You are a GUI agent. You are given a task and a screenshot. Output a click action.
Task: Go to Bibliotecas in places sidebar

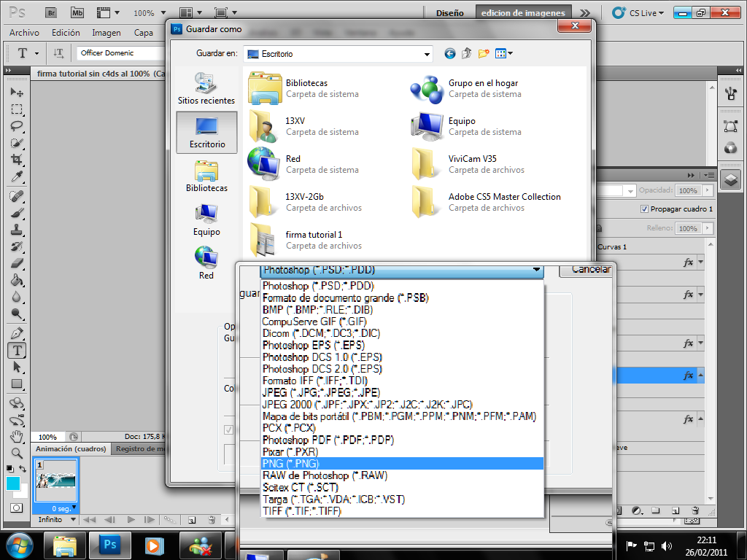pos(206,176)
